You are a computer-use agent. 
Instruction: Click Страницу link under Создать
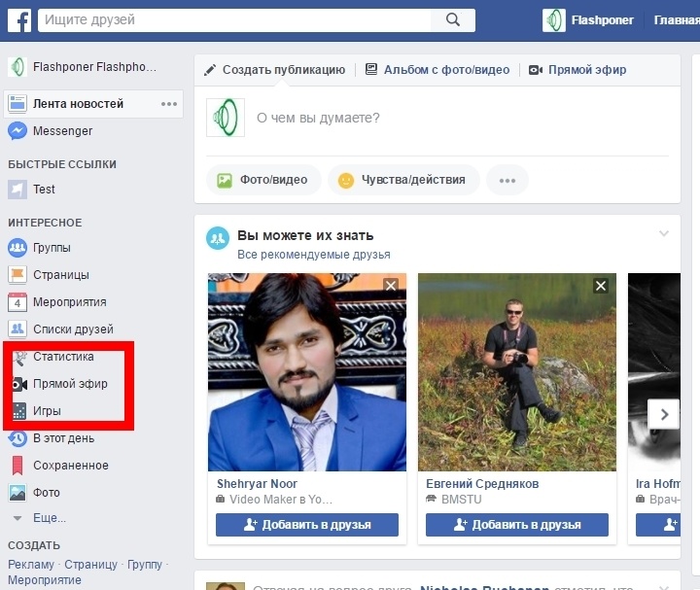point(90,565)
